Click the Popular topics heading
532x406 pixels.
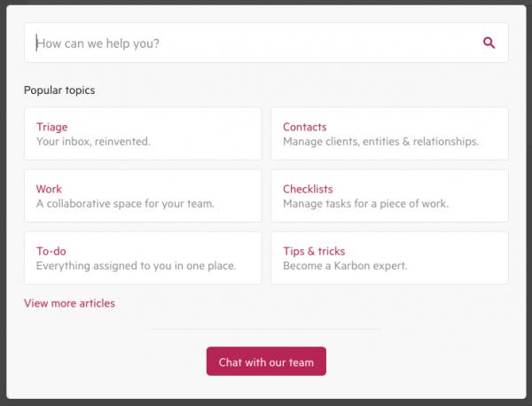point(59,90)
